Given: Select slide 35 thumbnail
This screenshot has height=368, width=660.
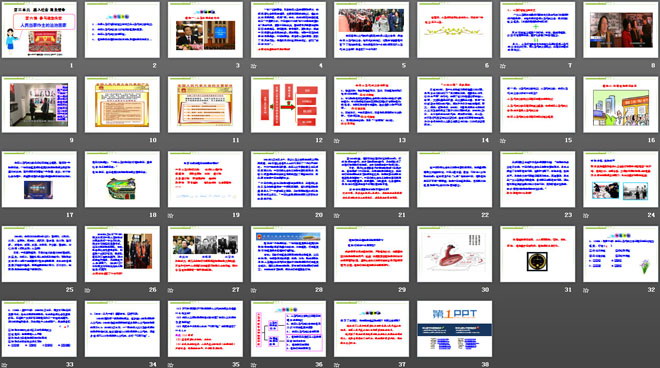Looking at the screenshot, I should tap(205, 328).
